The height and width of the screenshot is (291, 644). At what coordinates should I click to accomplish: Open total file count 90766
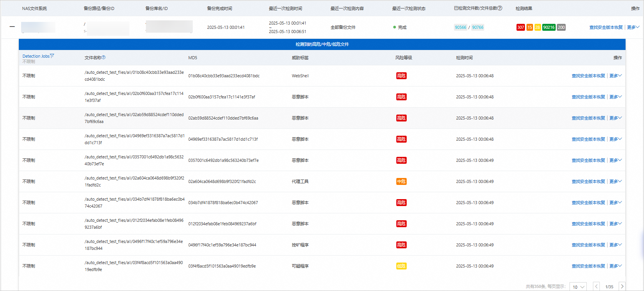478,27
